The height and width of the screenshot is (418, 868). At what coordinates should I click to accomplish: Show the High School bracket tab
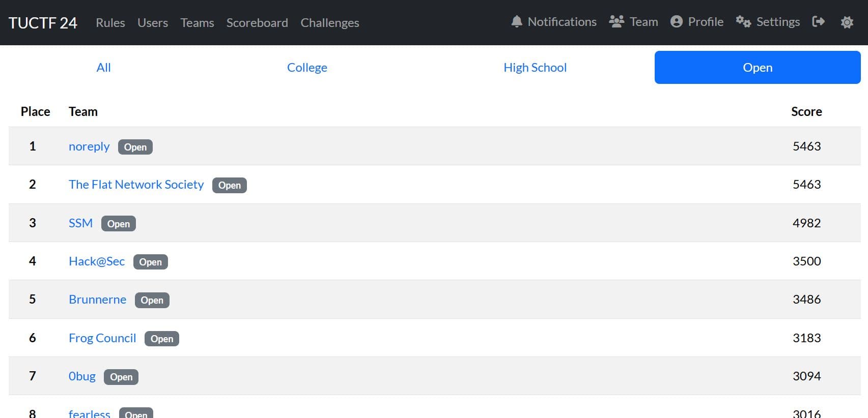(x=535, y=68)
